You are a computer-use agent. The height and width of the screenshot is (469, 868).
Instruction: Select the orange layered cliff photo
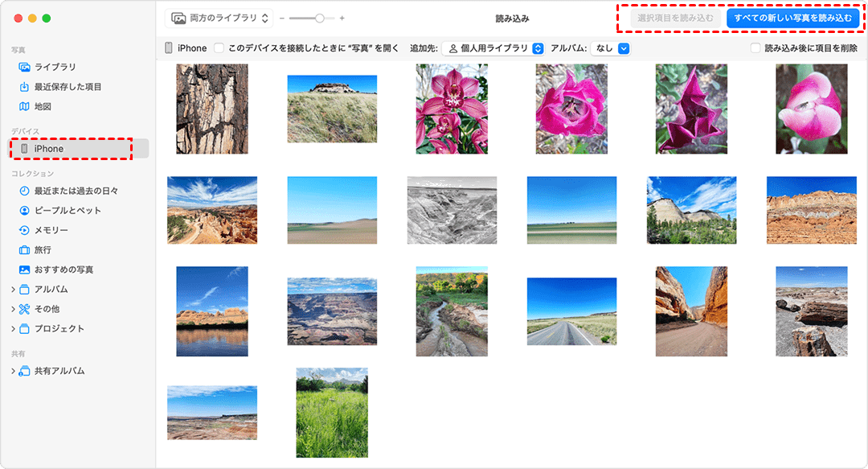[812, 210]
